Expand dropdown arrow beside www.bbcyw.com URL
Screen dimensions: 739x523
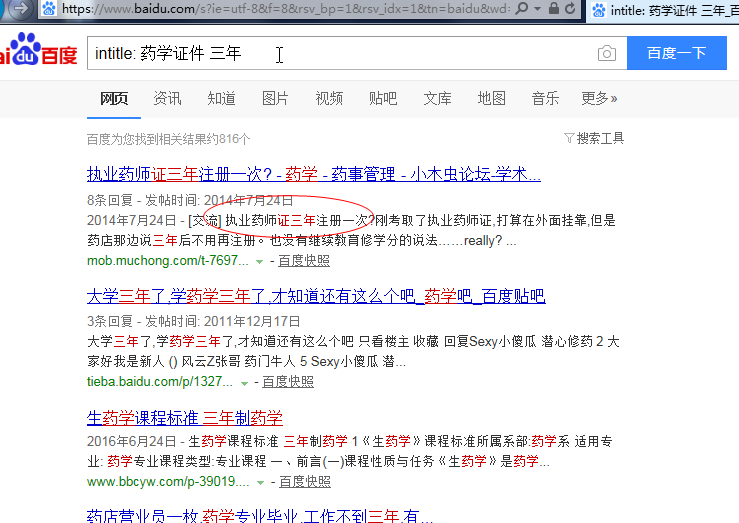point(260,482)
